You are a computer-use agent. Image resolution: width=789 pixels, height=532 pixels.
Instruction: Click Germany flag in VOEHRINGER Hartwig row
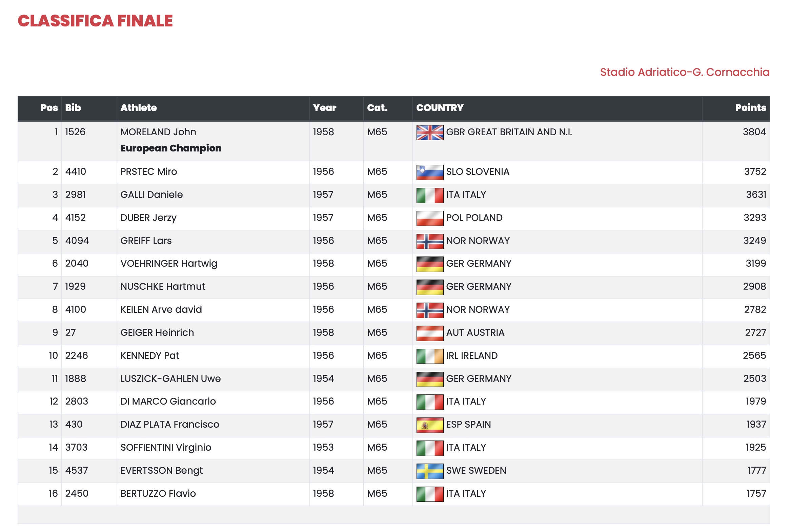(429, 264)
